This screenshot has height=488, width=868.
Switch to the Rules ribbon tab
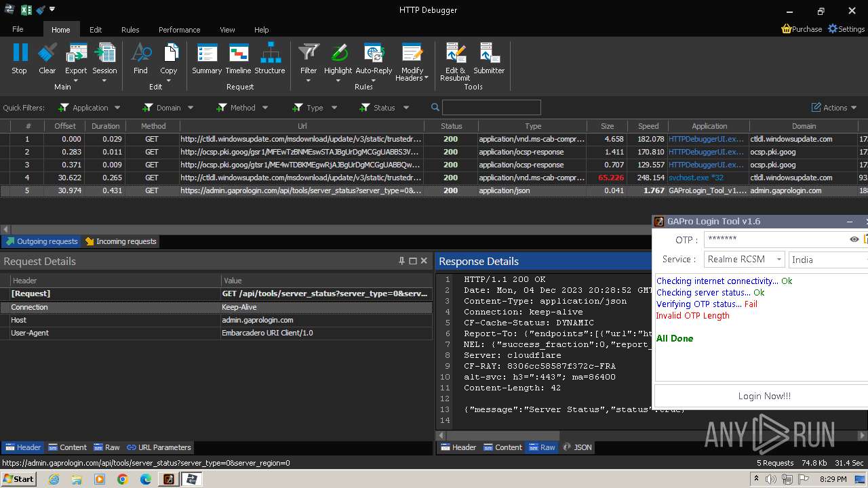tap(130, 30)
